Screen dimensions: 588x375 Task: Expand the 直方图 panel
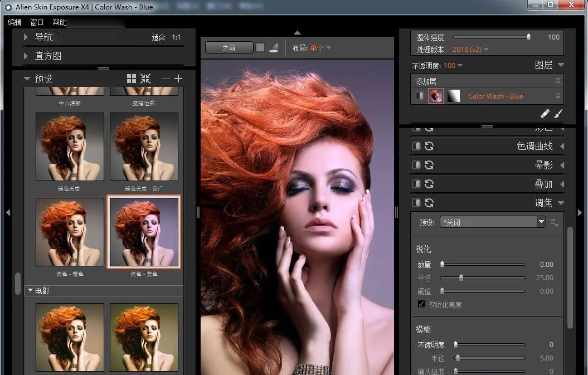(26, 56)
